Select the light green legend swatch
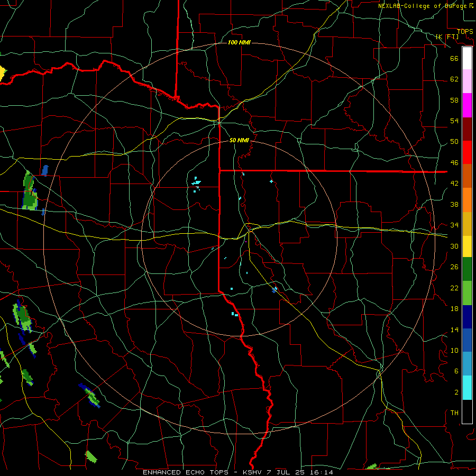 coord(467,293)
